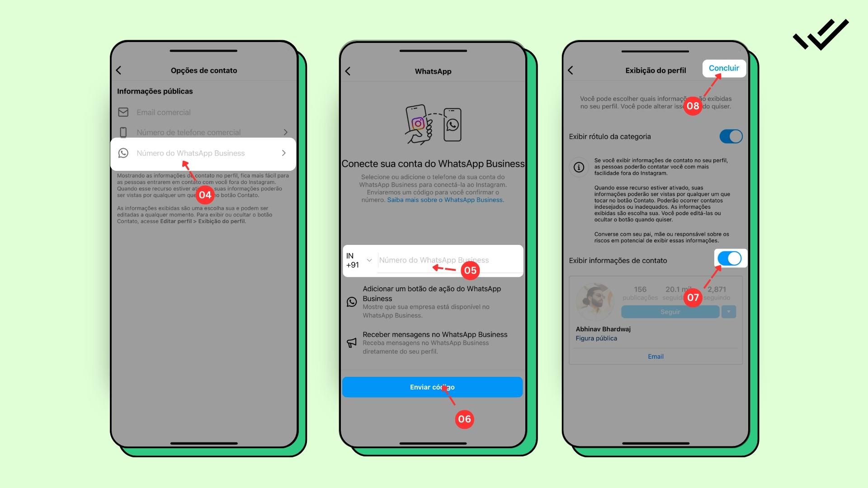
Task: Click the back arrow on Opções de contato
Action: [120, 70]
